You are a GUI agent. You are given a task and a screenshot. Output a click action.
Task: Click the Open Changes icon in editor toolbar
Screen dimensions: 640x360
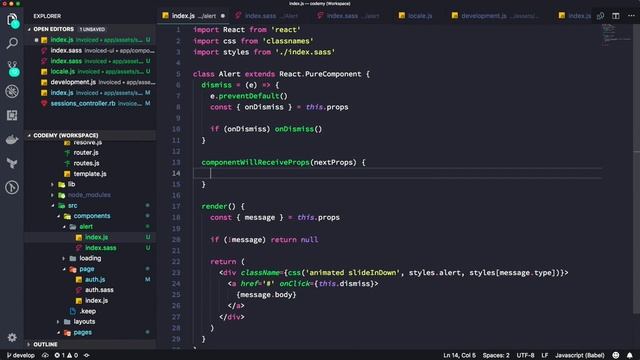click(600, 16)
